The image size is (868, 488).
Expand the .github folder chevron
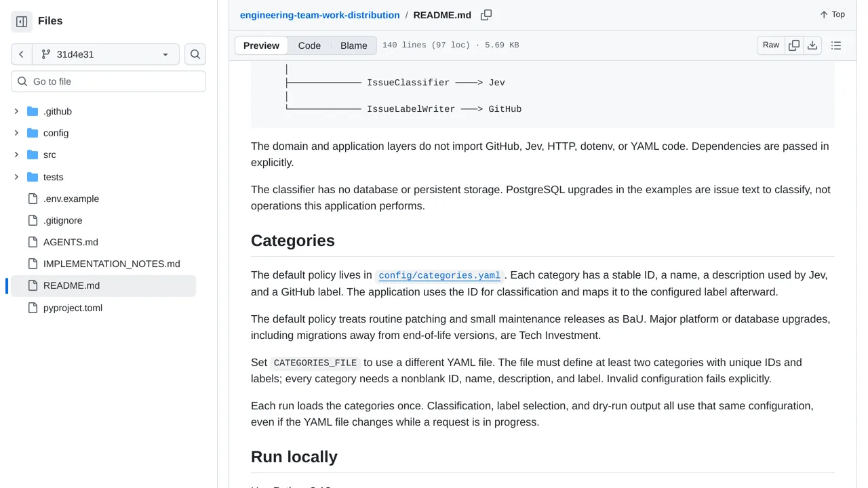pos(16,111)
